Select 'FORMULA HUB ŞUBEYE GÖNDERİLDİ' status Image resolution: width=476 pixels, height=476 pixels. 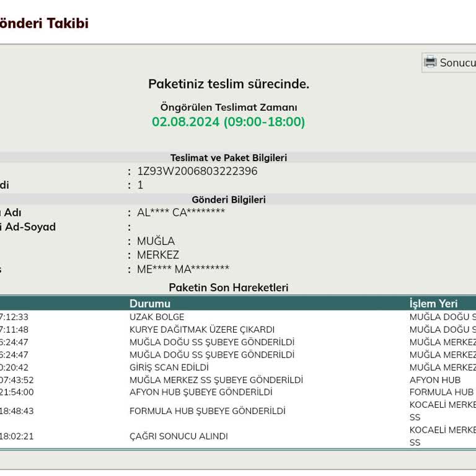click(208, 411)
